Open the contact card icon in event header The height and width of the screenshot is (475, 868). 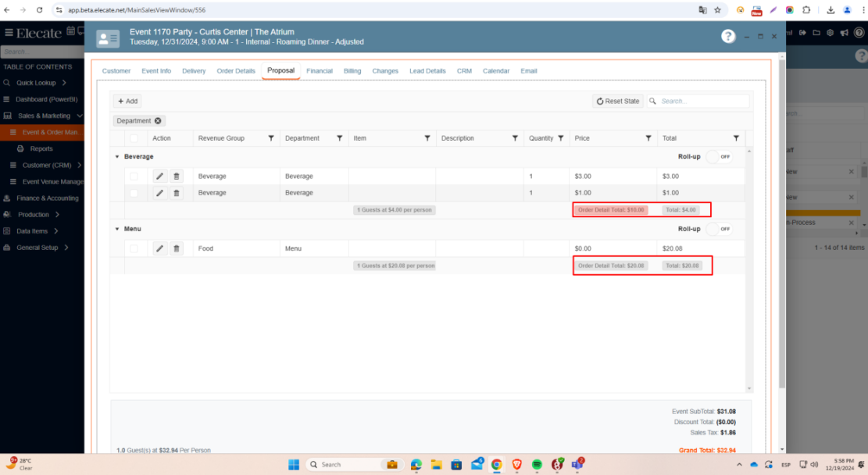click(107, 38)
